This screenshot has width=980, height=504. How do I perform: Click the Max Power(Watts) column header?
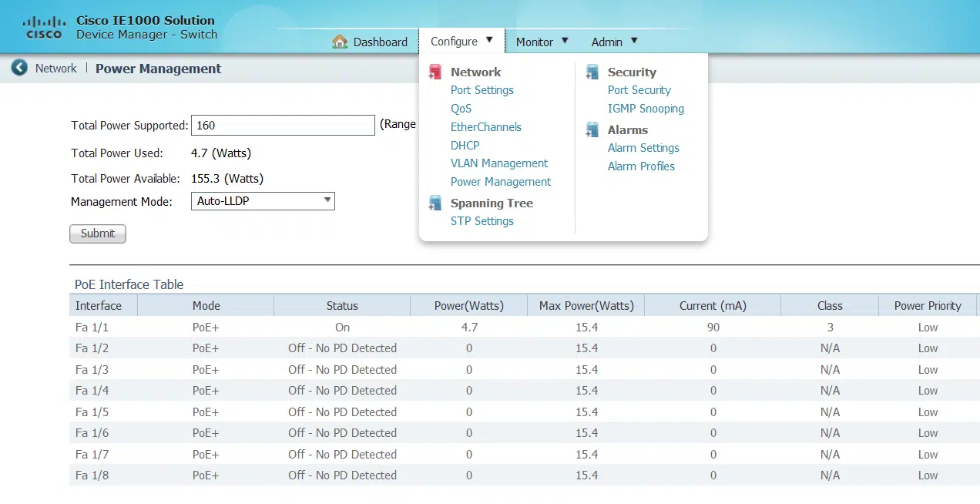[x=586, y=306]
